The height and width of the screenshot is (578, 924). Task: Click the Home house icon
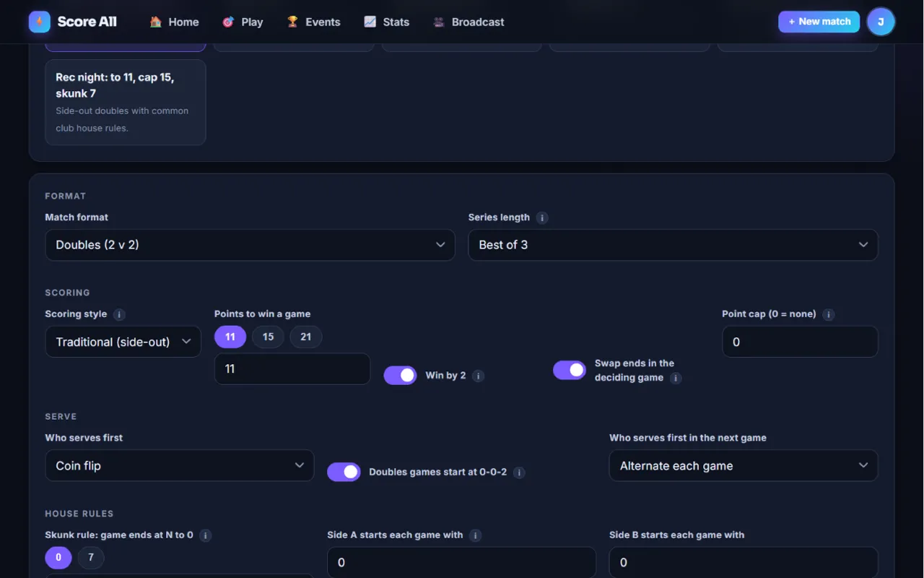[155, 22]
